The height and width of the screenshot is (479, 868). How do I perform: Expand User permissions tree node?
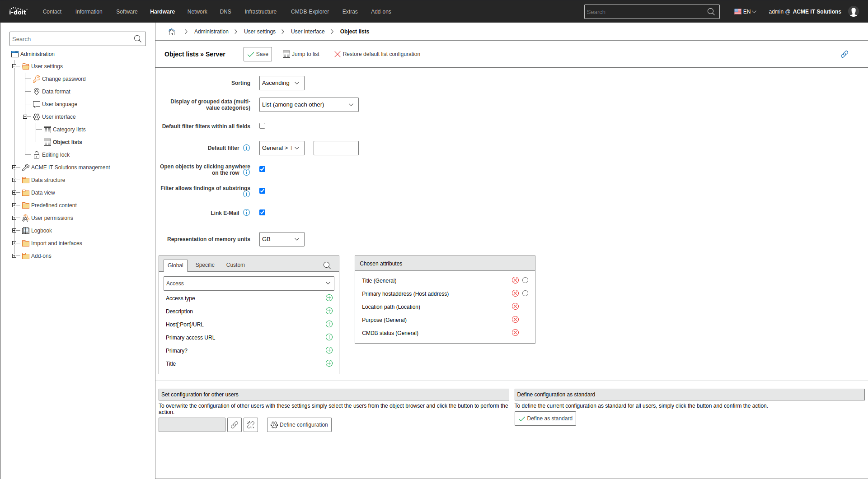click(14, 218)
